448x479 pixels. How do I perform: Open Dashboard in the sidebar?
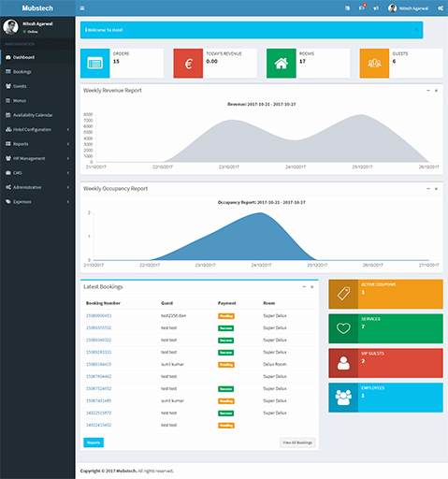click(37, 57)
